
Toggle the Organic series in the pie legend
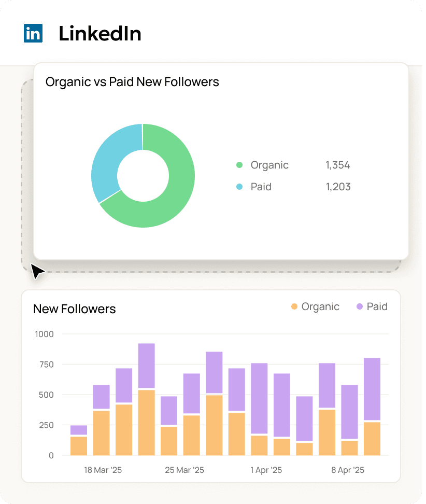(269, 165)
